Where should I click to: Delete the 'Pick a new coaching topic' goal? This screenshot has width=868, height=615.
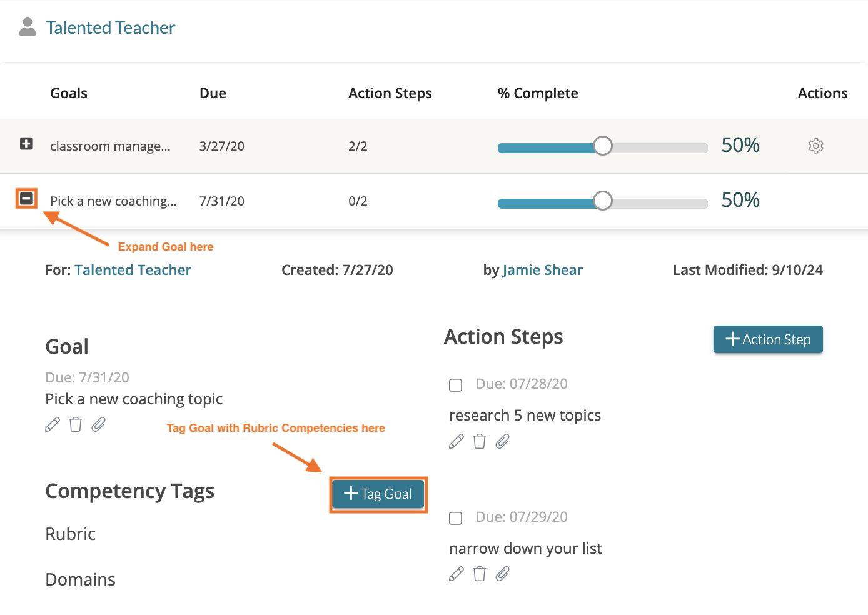pos(76,425)
